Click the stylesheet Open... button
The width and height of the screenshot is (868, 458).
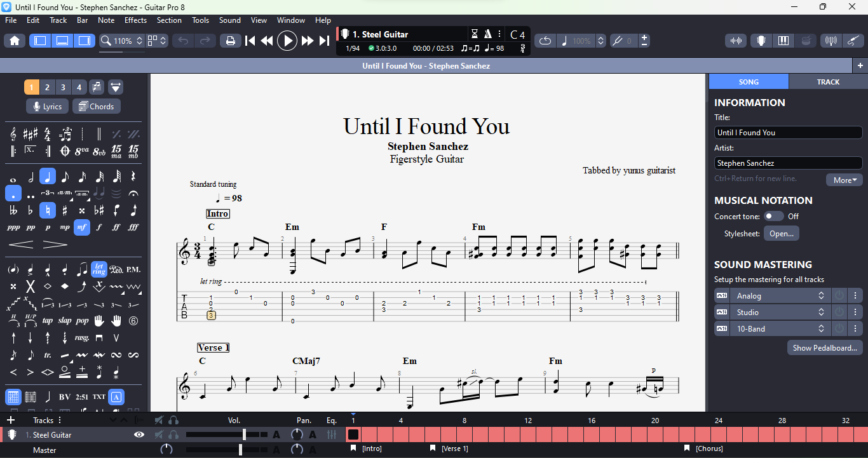(x=782, y=233)
